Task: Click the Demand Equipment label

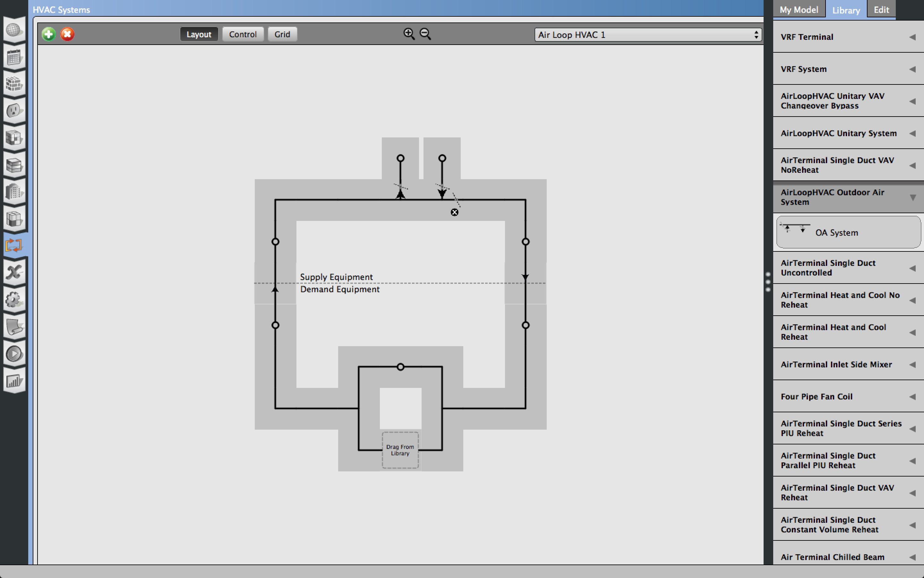Action: [x=339, y=289]
